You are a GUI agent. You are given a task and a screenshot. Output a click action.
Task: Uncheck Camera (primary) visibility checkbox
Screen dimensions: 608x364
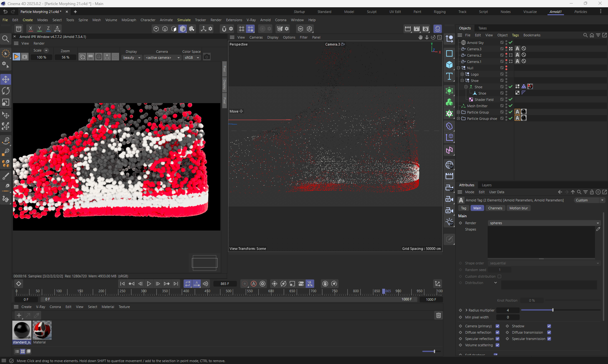pos(497,326)
